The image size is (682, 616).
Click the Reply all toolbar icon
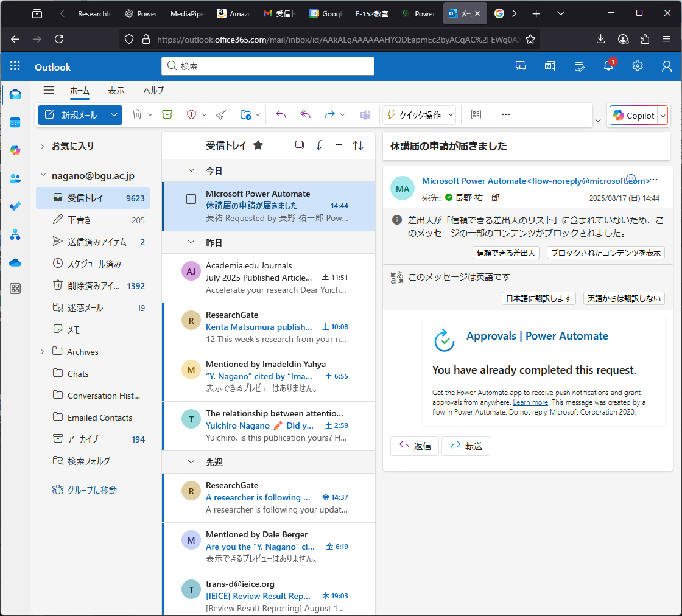[x=306, y=114]
